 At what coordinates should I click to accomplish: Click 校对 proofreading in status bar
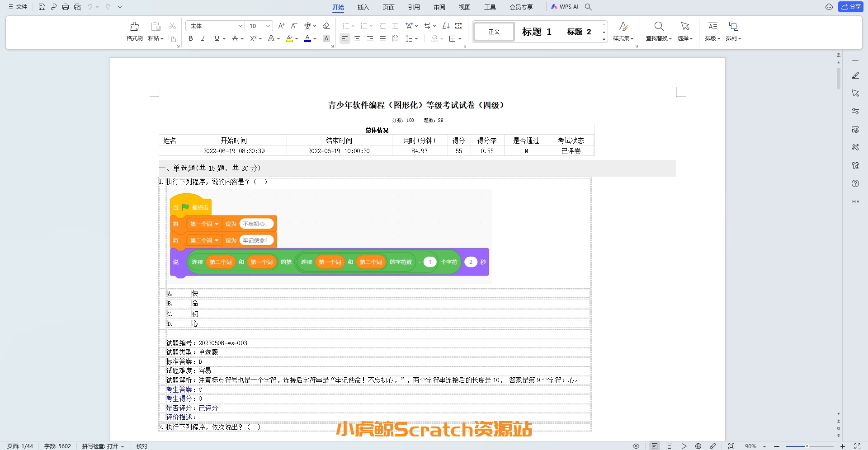click(142, 446)
